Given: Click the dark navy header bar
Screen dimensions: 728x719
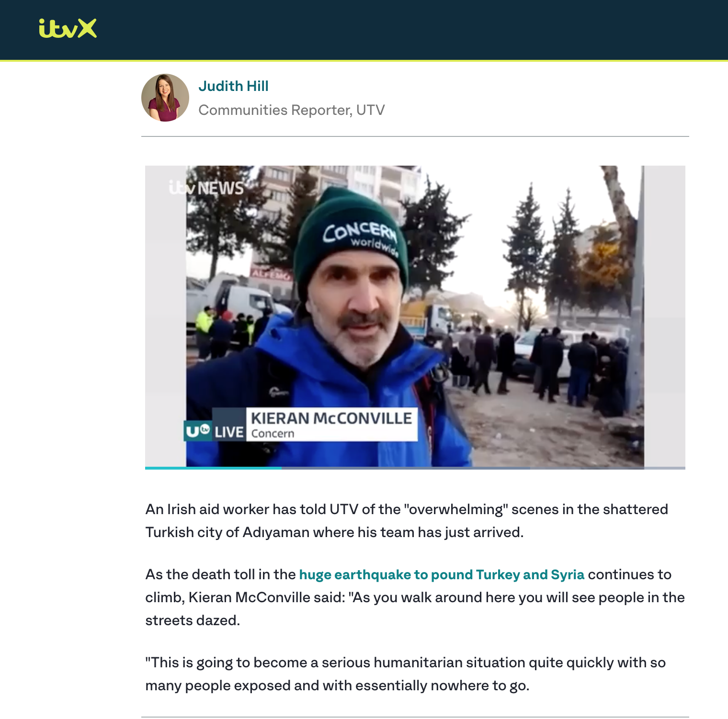Looking at the screenshot, I should 364,30.
